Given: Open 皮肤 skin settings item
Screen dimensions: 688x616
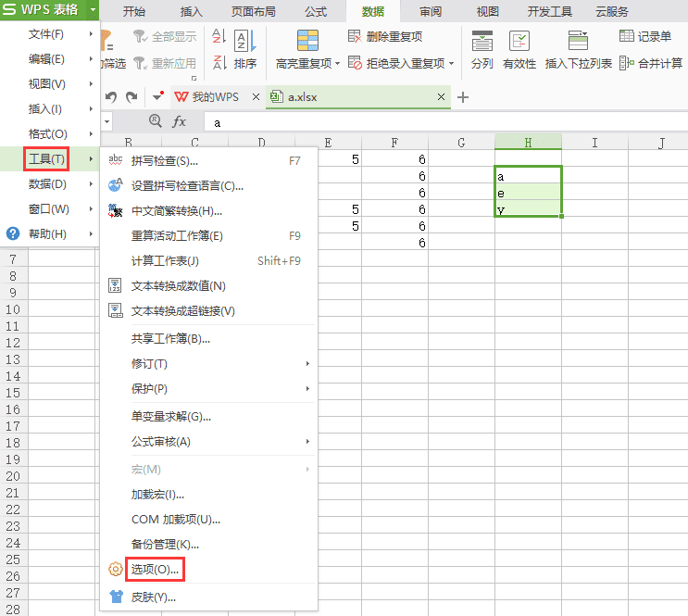Looking at the screenshot, I should 208,597.
